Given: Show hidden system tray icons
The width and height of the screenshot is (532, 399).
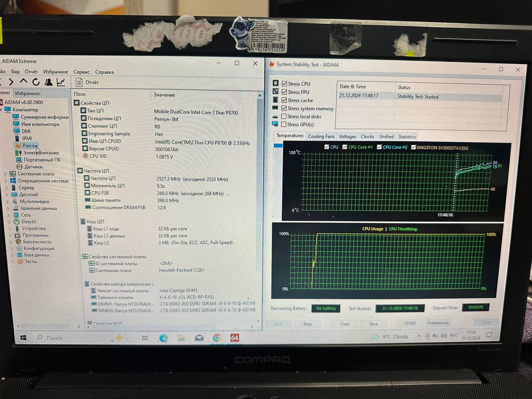Looking at the screenshot, I should click(x=419, y=336).
